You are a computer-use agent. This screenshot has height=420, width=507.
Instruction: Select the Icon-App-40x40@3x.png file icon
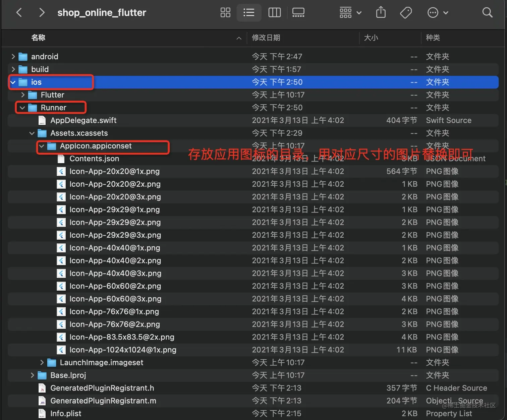(61, 273)
